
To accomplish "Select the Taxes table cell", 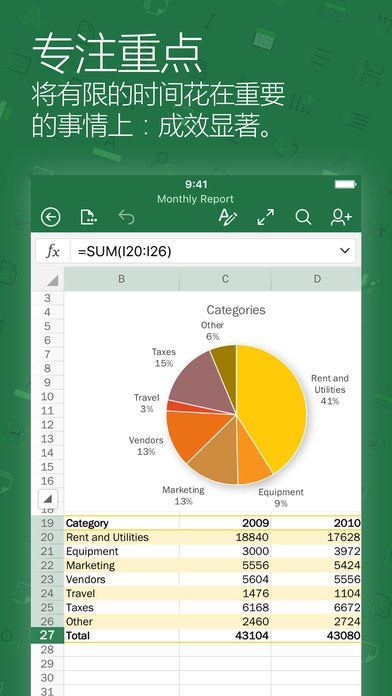I will [122, 607].
